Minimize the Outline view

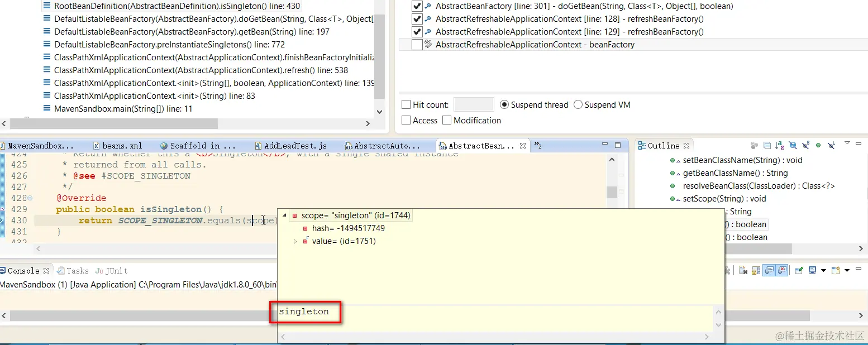(x=859, y=143)
